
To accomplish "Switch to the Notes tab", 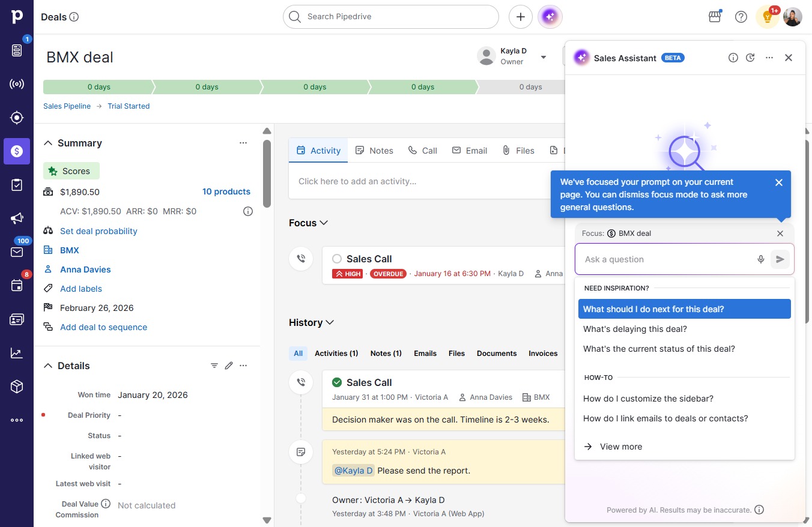I will coord(374,151).
